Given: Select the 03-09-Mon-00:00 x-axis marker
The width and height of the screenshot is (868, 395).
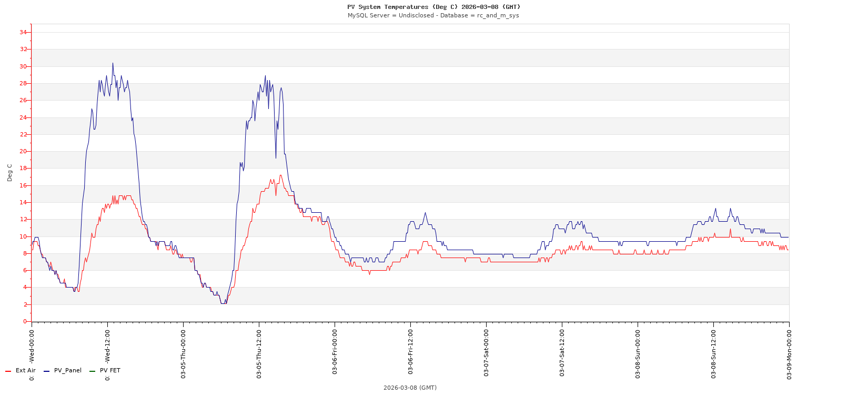Looking at the screenshot, I should point(789,354).
